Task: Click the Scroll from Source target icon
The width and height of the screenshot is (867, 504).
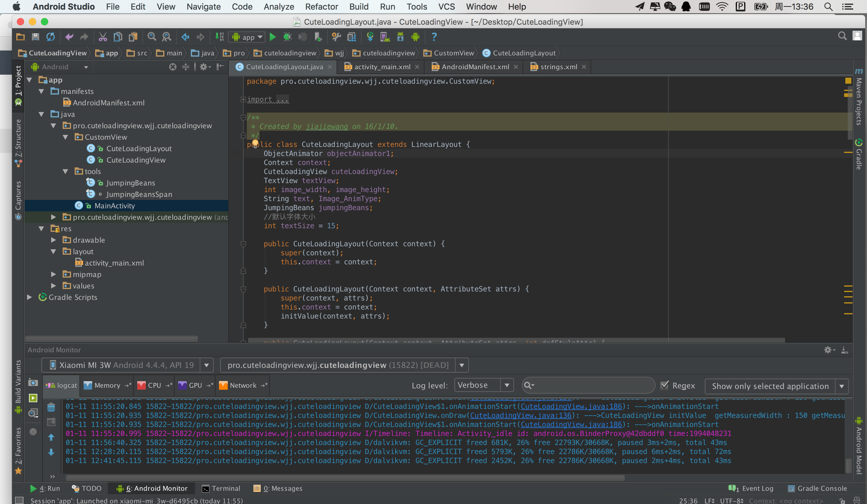Action: pyautogui.click(x=173, y=67)
